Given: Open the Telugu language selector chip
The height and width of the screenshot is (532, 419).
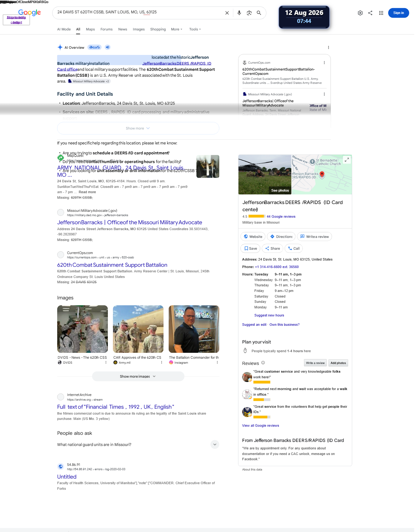Looking at the screenshot, I should coord(94,47).
